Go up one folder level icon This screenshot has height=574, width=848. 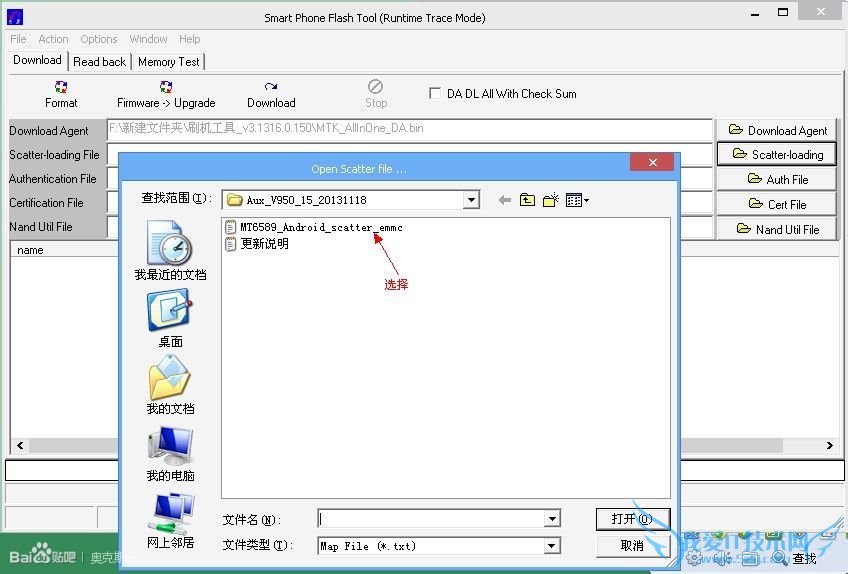pos(527,200)
